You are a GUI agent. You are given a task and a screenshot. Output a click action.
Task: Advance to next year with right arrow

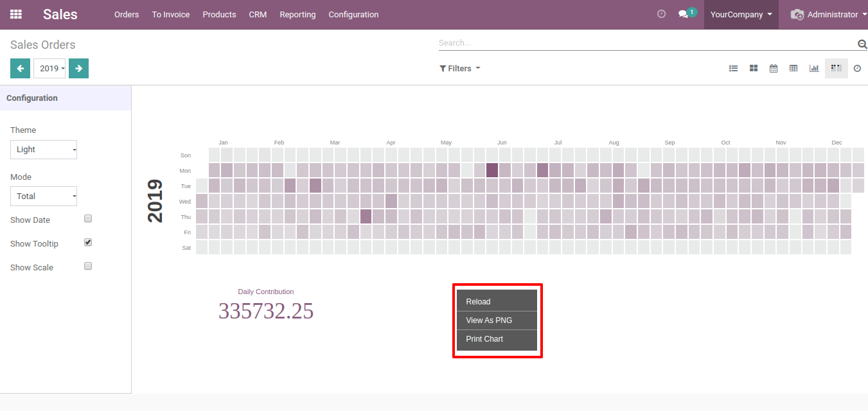pos(78,69)
